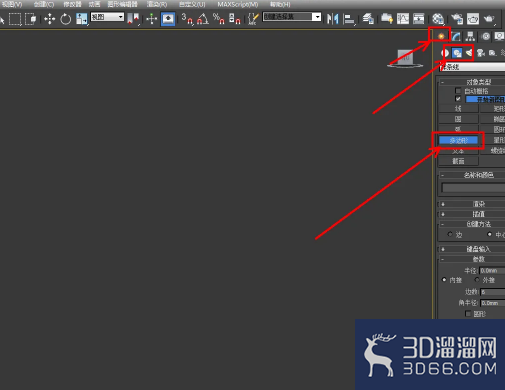Expand the 渲染 rollout
This screenshot has height=390, width=505.
(472, 204)
